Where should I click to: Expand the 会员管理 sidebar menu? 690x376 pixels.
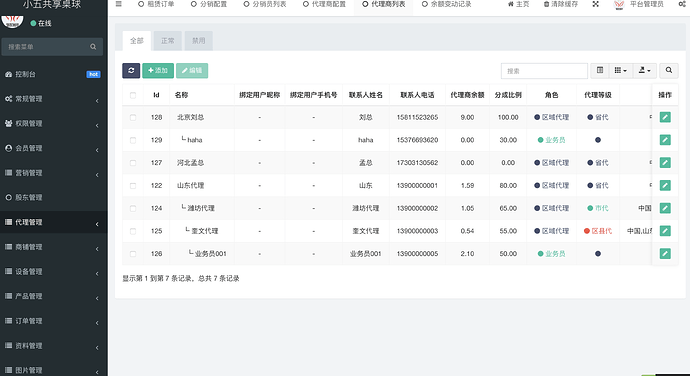coord(54,148)
